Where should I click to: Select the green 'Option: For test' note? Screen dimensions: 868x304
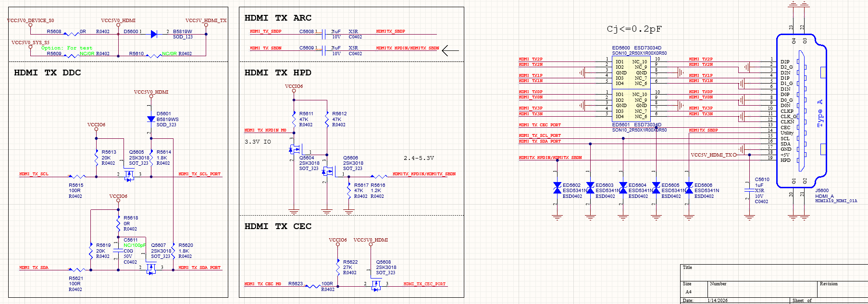click(67, 48)
